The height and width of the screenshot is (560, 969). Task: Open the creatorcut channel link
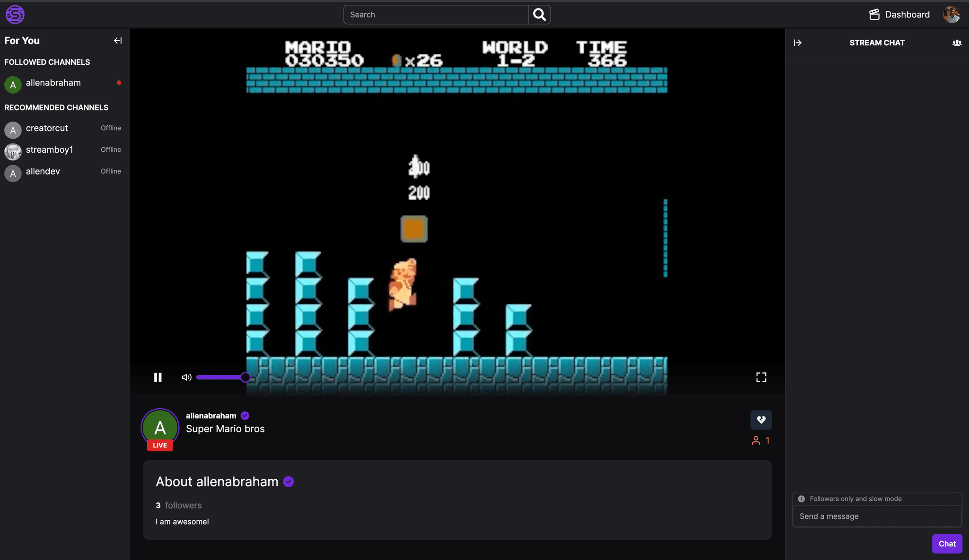point(47,128)
